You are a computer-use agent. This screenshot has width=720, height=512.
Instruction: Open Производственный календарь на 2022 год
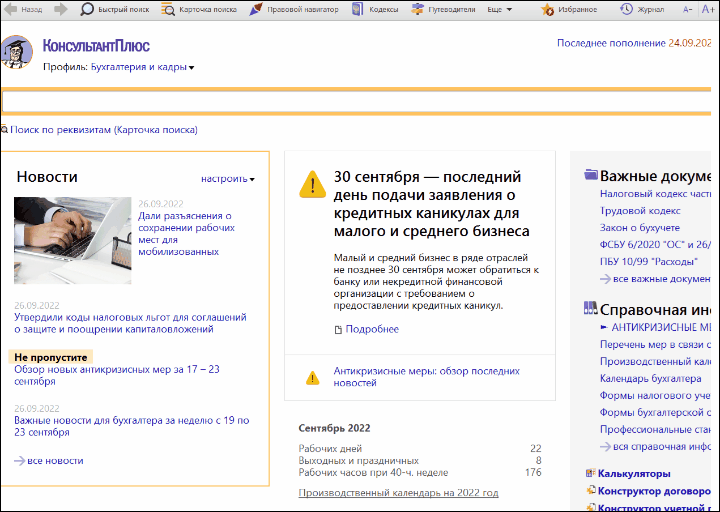[398, 493]
